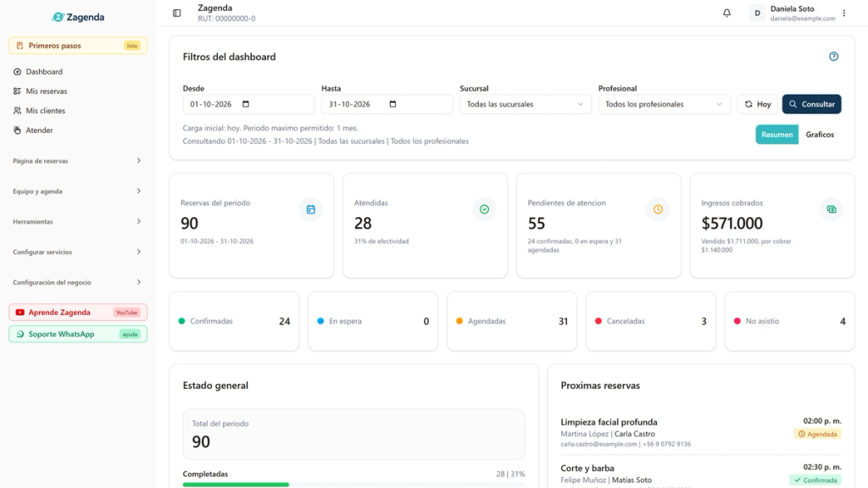Expand the Equipo y agenda section
Image resolution: width=868 pixels, height=488 pixels.
[x=77, y=191]
